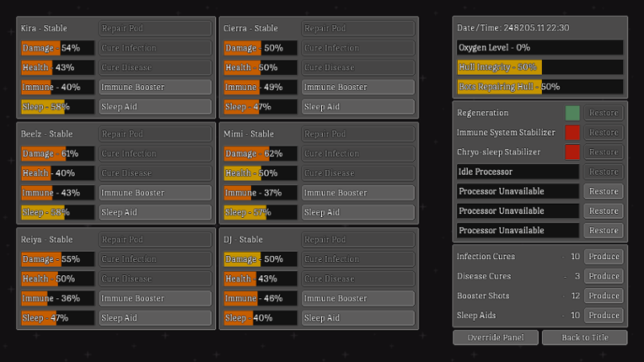Click red Chryo-sleep Stabilizer indicator
The width and height of the screenshot is (644, 362).
pyautogui.click(x=572, y=152)
